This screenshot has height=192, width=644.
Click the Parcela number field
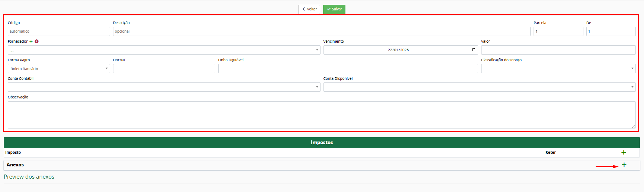pos(558,32)
